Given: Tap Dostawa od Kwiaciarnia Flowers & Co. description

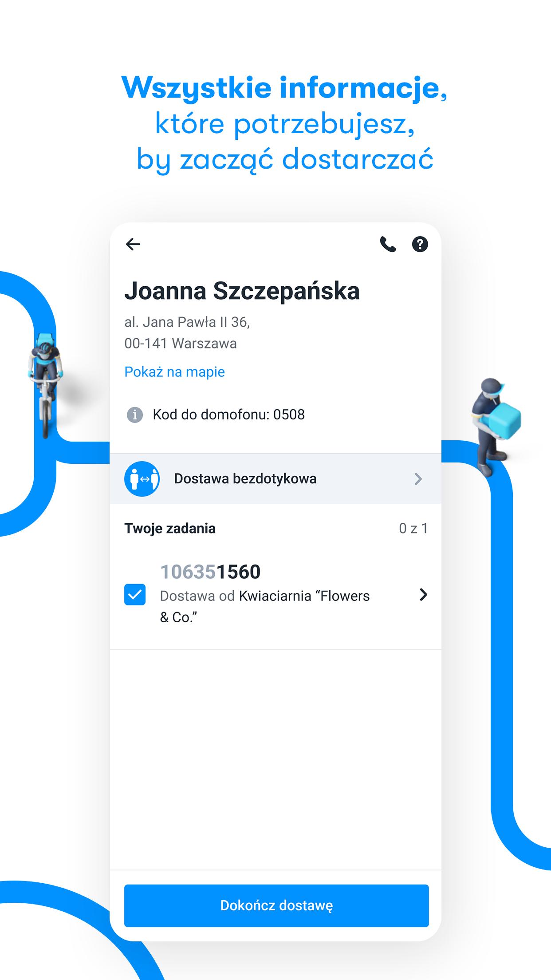Looking at the screenshot, I should coord(265,606).
